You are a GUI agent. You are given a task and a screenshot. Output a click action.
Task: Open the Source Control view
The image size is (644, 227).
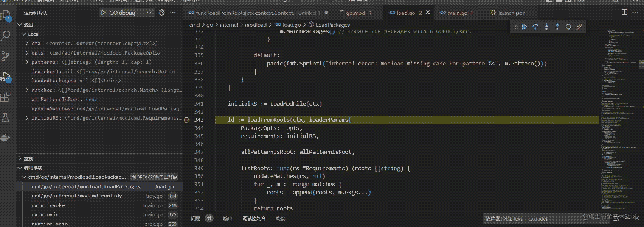point(6,56)
